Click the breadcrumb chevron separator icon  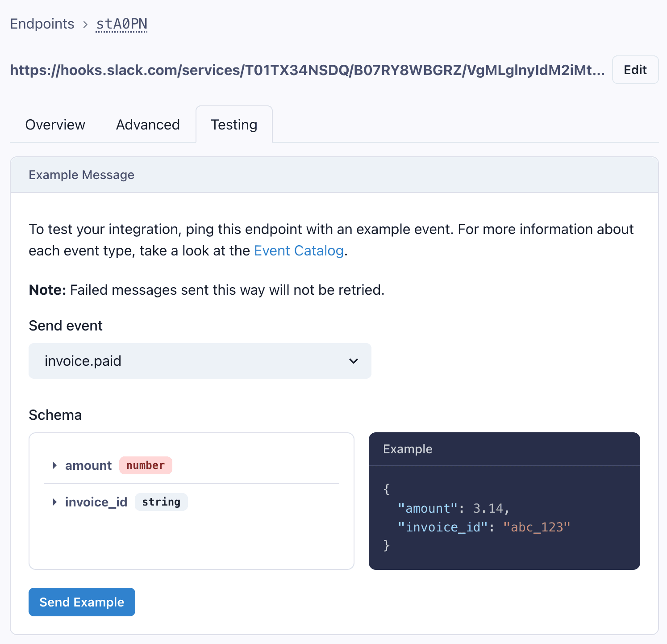click(85, 24)
